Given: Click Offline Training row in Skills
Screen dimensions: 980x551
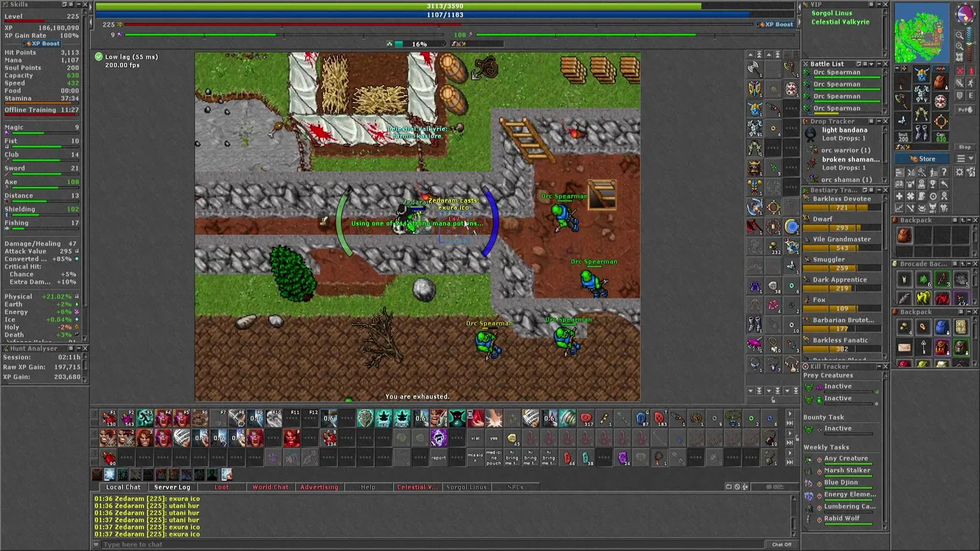Looking at the screenshot, I should [x=42, y=109].
